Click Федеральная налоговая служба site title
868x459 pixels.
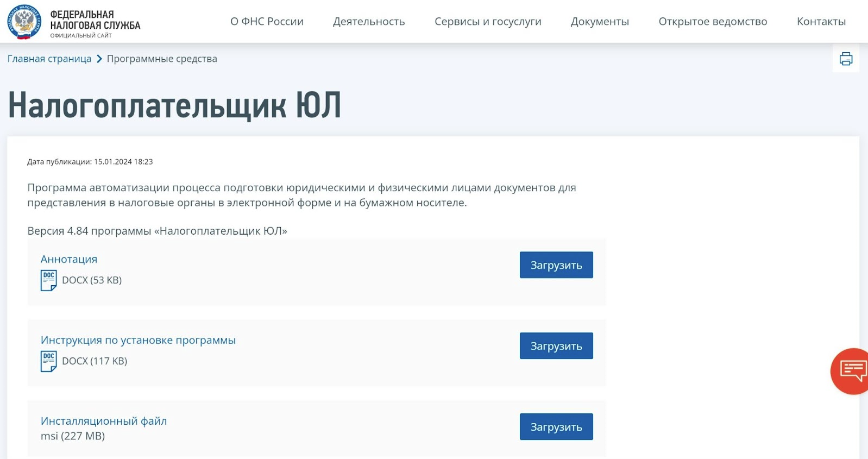click(x=95, y=21)
